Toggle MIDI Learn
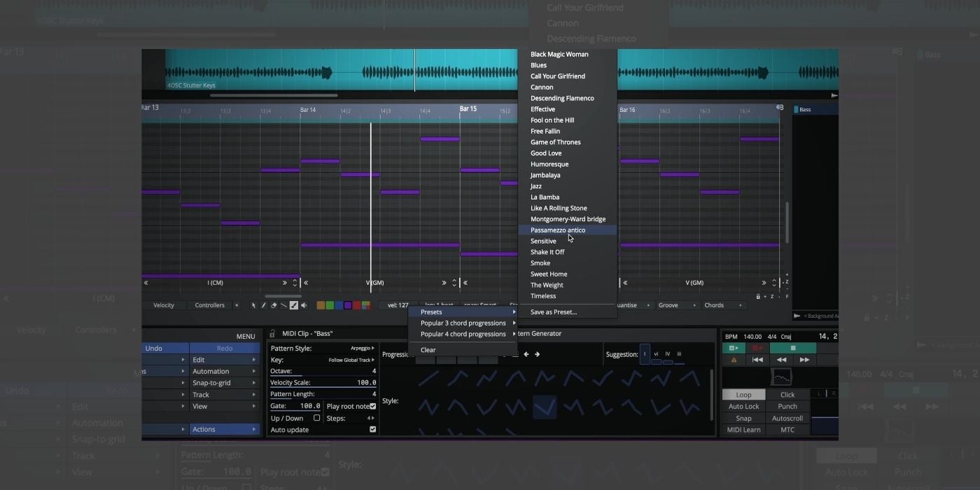Image resolution: width=980 pixels, height=490 pixels. click(743, 430)
